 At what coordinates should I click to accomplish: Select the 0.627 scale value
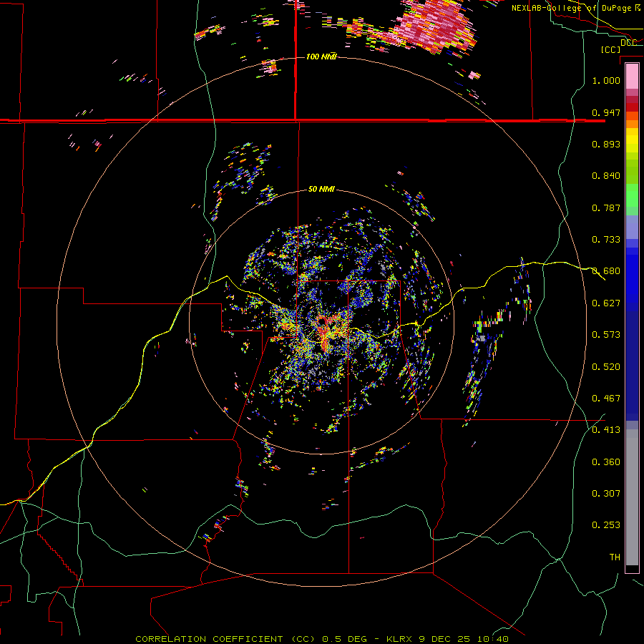point(606,303)
